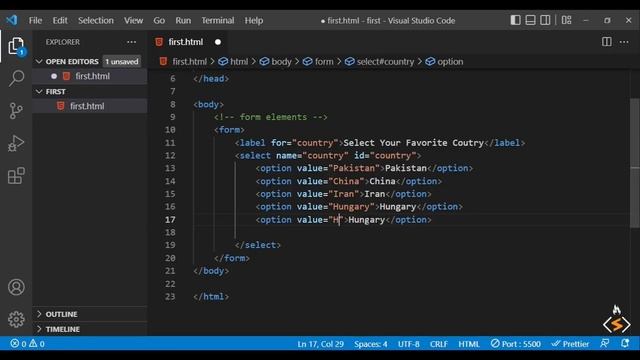Open the File menu
This screenshot has height=360, width=640.
pos(35,20)
